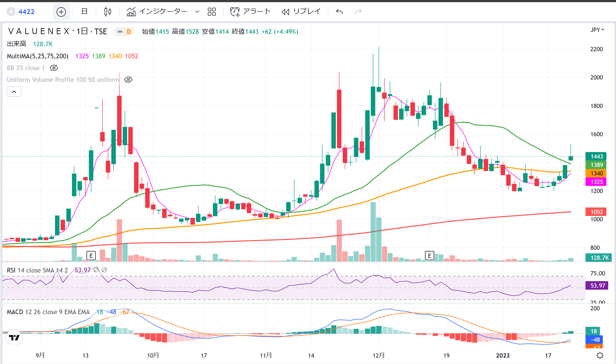Add a symbol to compare with the plus icon
This screenshot has height=364, width=616.
tap(61, 12)
